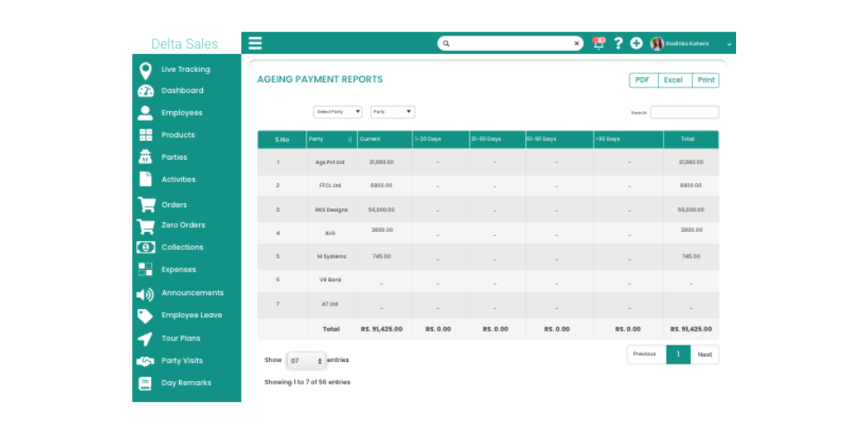Click the Collections money icon
Viewport: 868px width, 434px height.
(x=146, y=247)
